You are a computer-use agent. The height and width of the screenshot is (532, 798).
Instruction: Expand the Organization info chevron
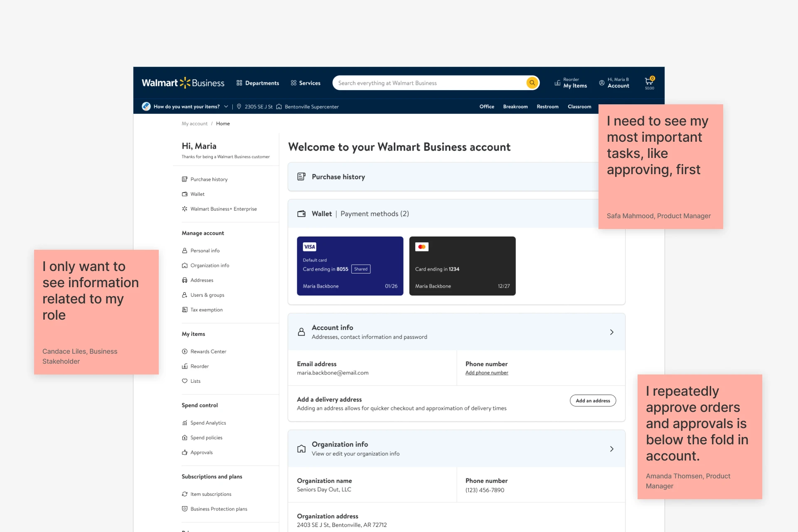611,449
